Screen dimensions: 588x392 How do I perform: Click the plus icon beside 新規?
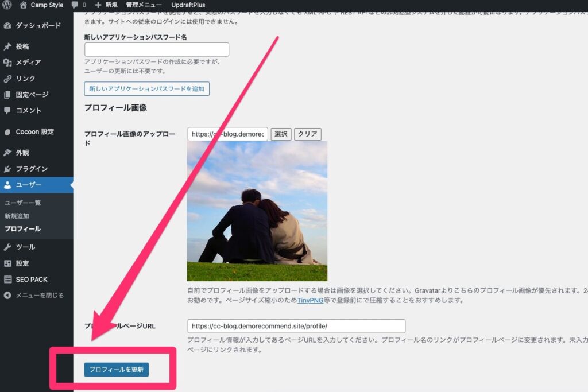[98, 5]
